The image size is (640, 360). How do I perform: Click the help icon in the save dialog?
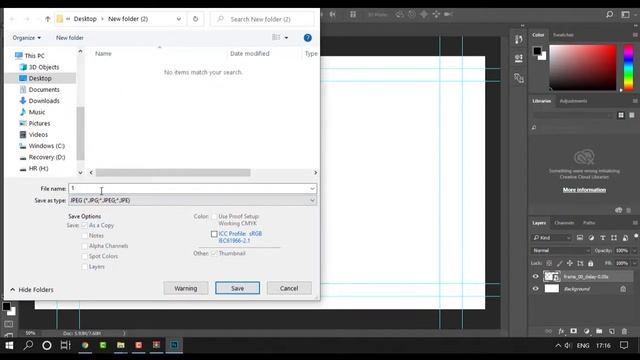pos(308,38)
